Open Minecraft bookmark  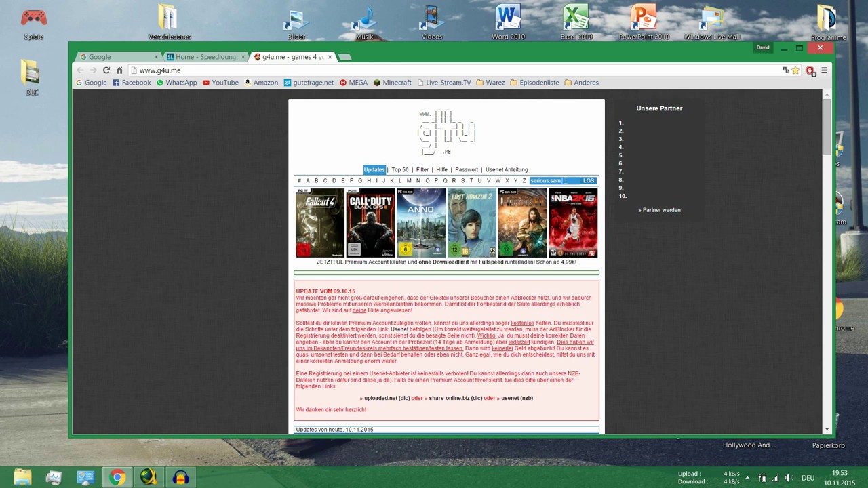click(x=392, y=83)
